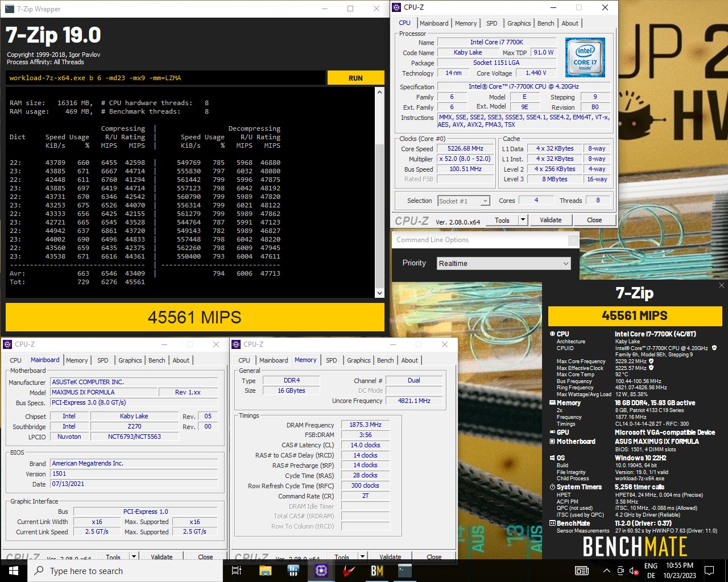728x582 pixels.
Task: Open the Tools dropdown arrow in Memory CPU-Z window
Action: click(362, 557)
